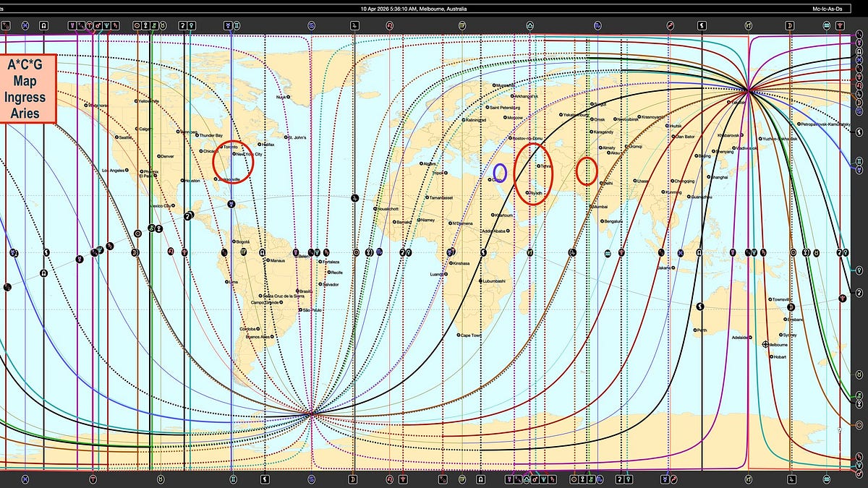Select the Sagittarius sign icon in top bar
Screen dimensions: 868x488
[x=672, y=25]
